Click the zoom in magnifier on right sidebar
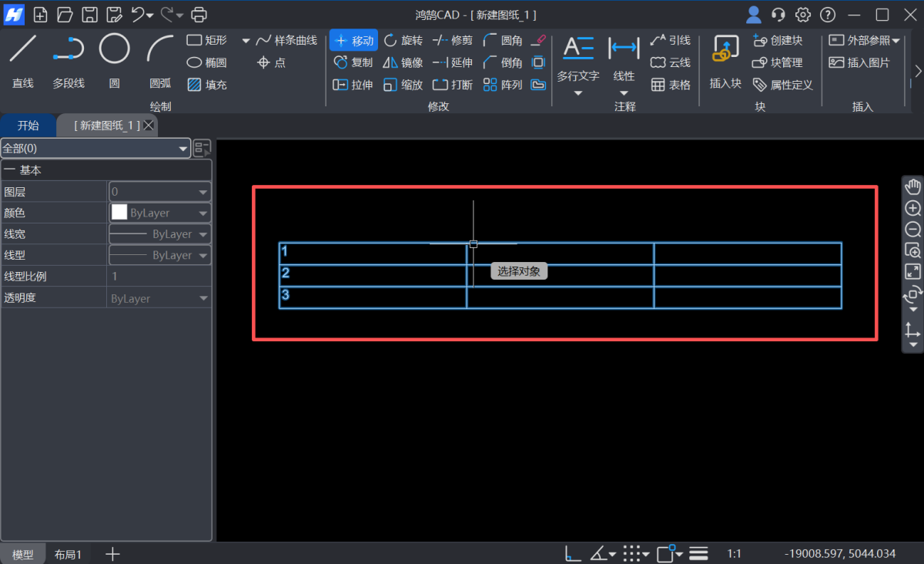The image size is (924, 564). [x=912, y=208]
